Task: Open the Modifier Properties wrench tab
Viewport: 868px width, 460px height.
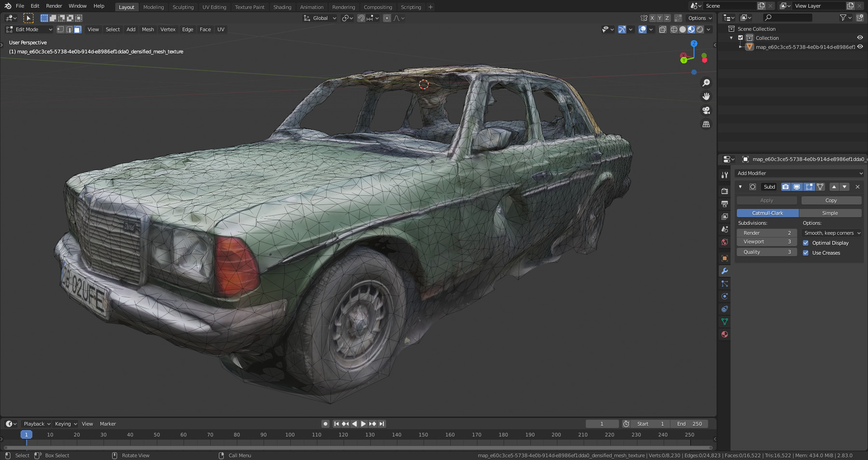Action: (724, 271)
